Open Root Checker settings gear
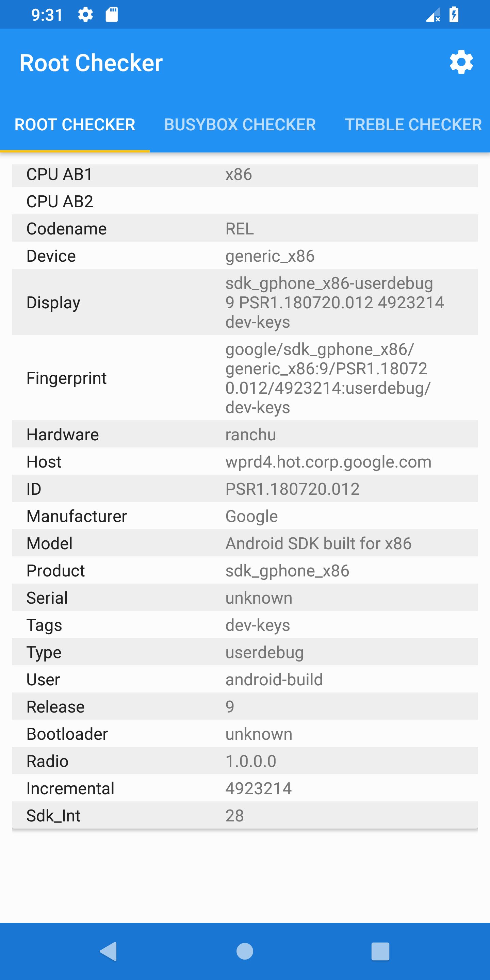Viewport: 490px width, 980px height. [x=461, y=62]
